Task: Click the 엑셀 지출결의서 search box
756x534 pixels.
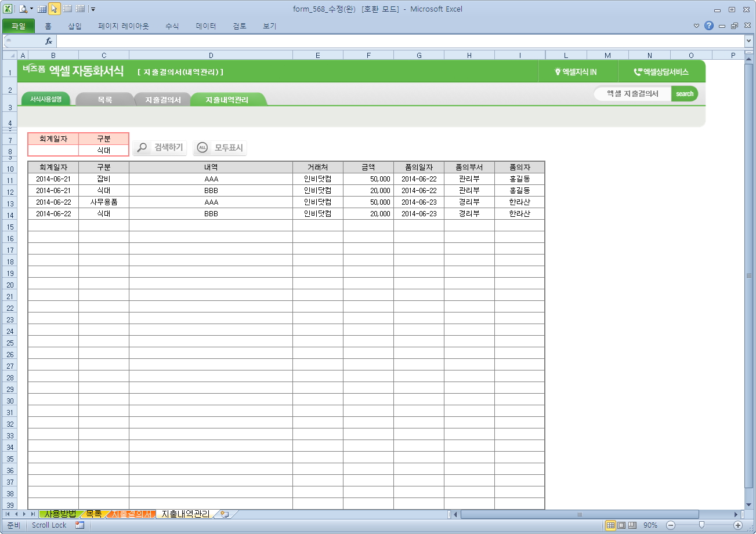Action: coord(632,94)
